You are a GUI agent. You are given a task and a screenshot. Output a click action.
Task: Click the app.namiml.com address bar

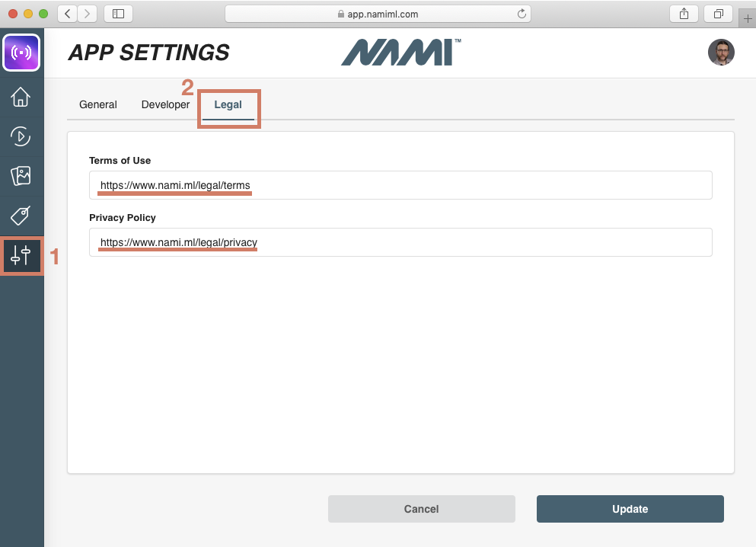click(x=378, y=14)
